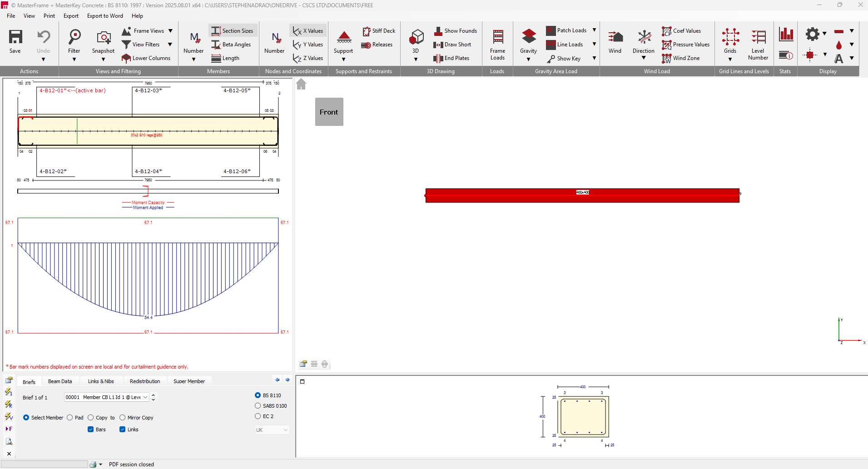Step the brief number up with the spinner

(154, 395)
